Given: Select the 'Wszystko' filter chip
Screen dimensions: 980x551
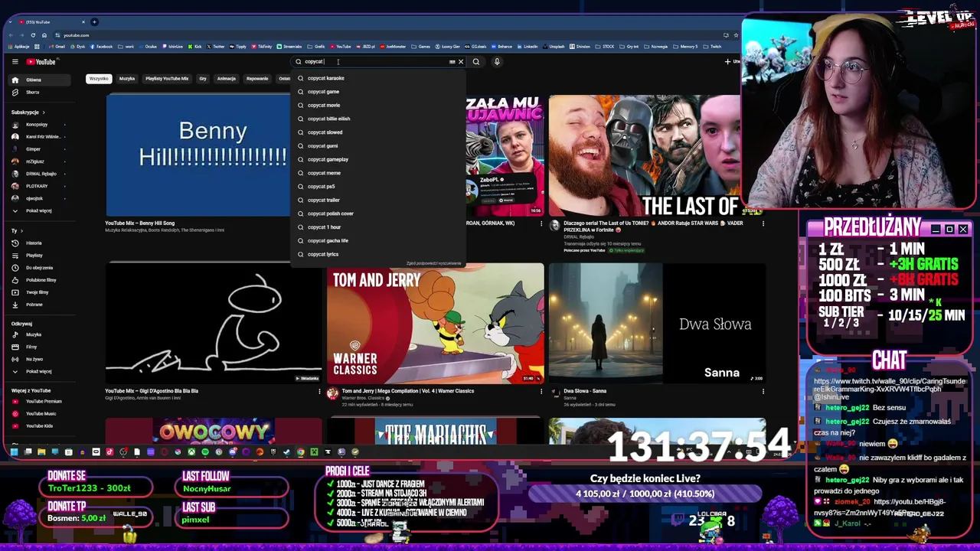Looking at the screenshot, I should (x=99, y=79).
